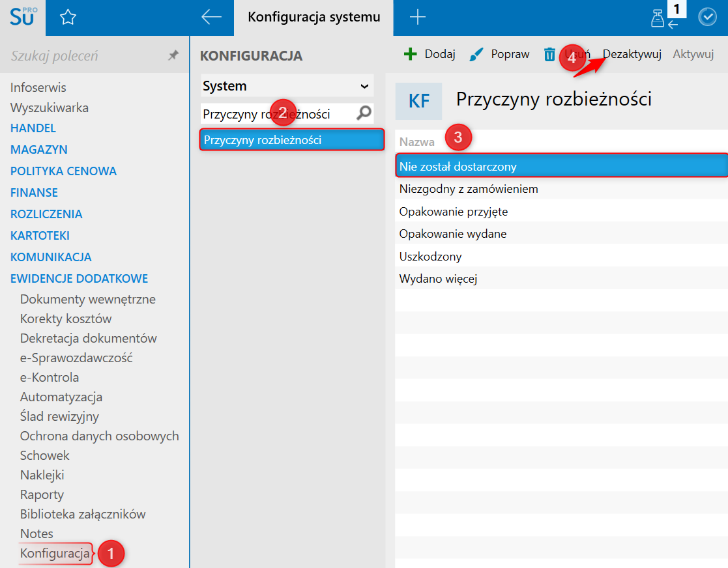The height and width of the screenshot is (568, 728).
Task: Open Konfiguracja in the sidebar
Action: click(55, 554)
